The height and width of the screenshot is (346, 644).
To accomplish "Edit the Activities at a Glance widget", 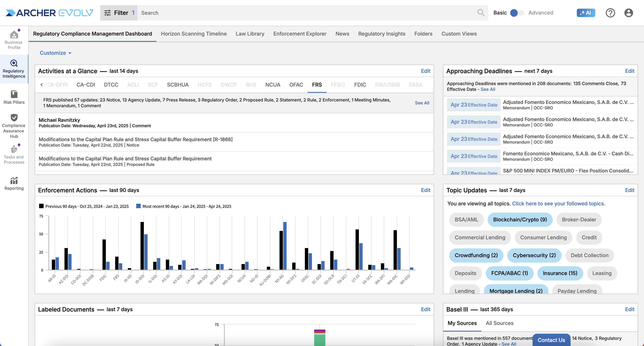I will 425,71.
